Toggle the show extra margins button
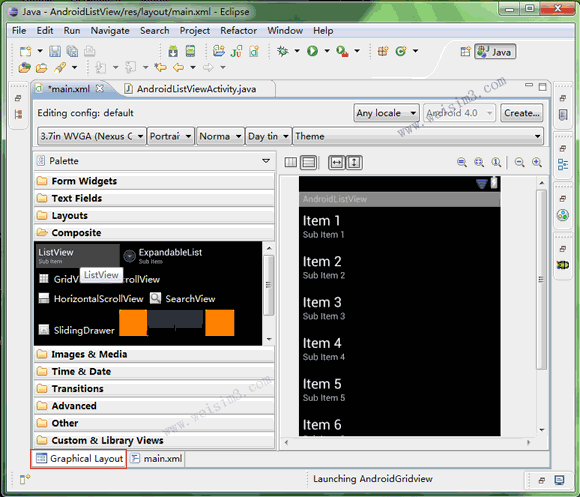The width and height of the screenshot is (580, 497). 309,162
